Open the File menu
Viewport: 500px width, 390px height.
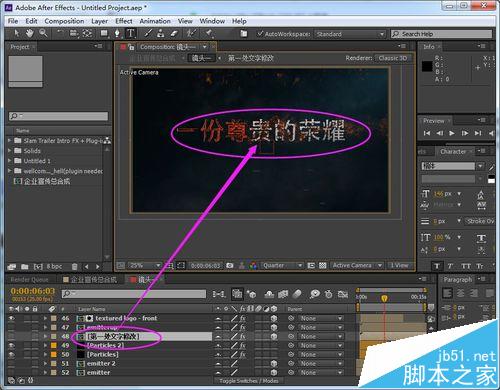tap(13, 21)
